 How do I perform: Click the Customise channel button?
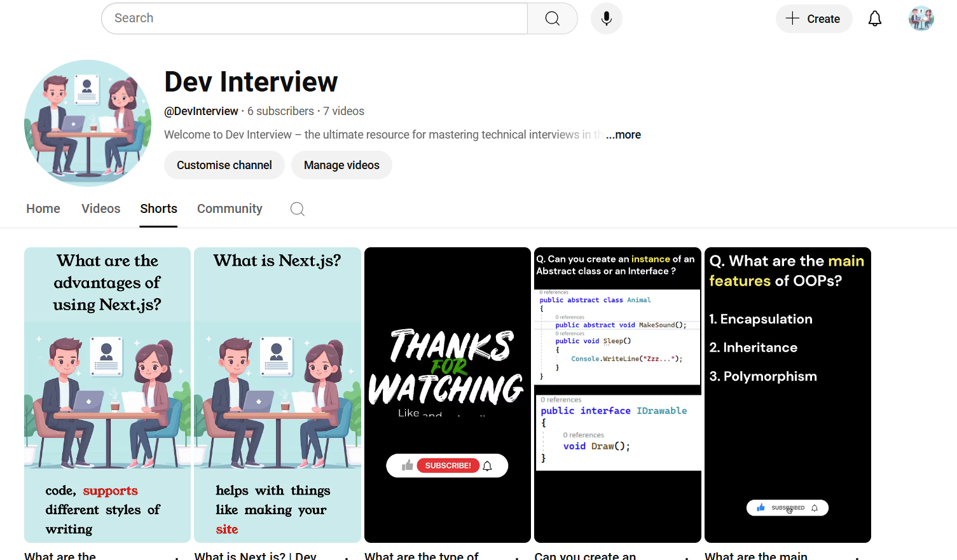(224, 165)
